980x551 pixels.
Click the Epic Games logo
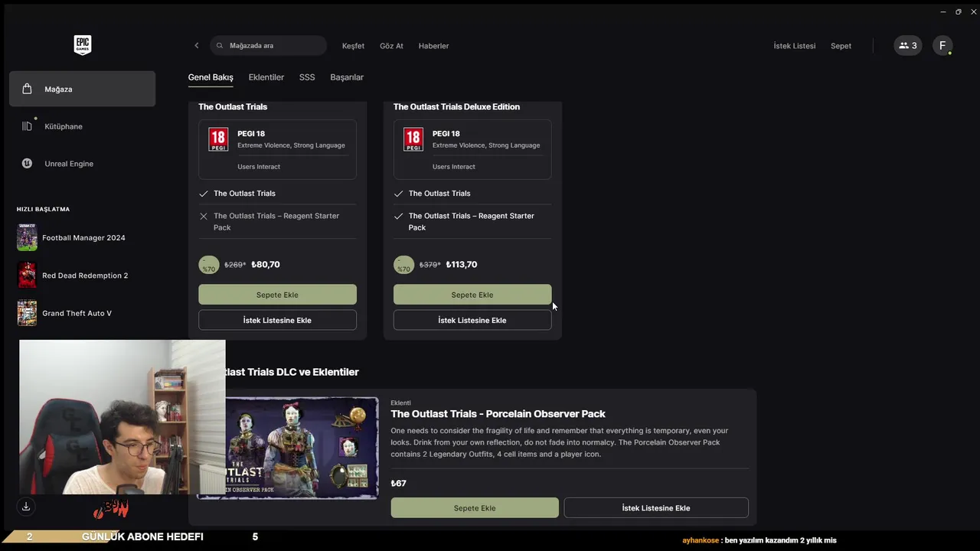tap(83, 45)
